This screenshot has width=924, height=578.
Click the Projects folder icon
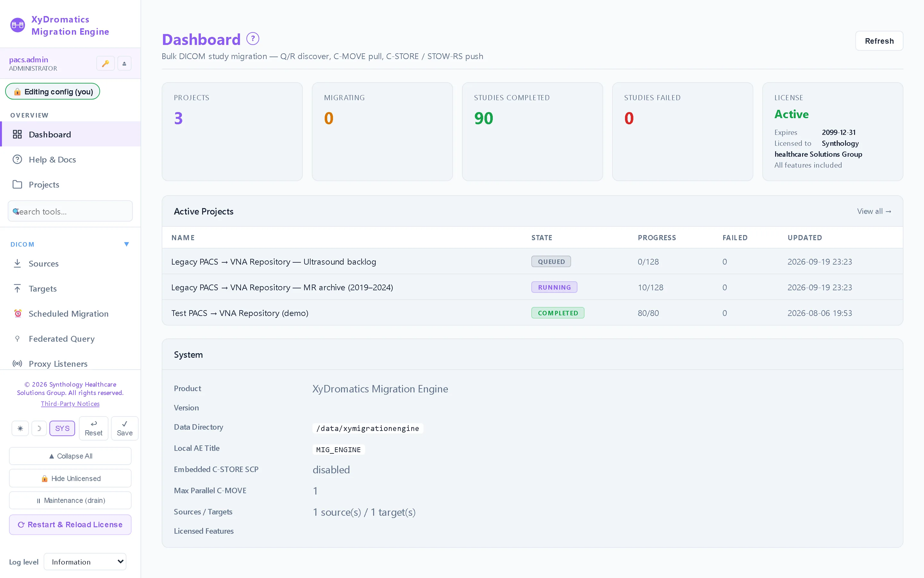pos(17,184)
